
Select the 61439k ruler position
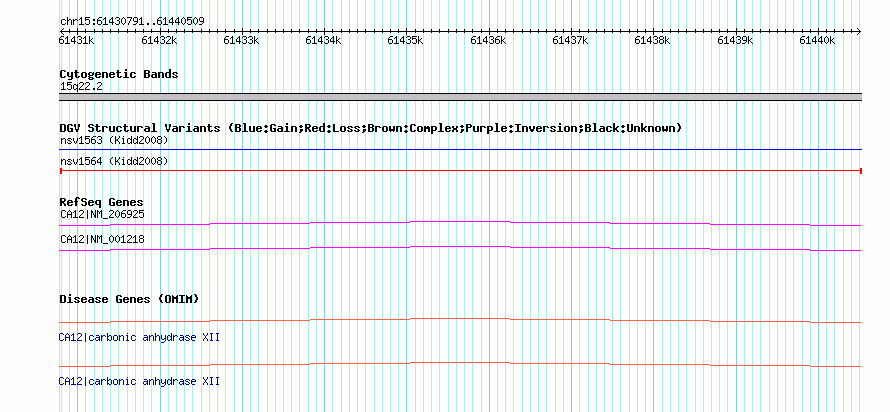(x=735, y=40)
